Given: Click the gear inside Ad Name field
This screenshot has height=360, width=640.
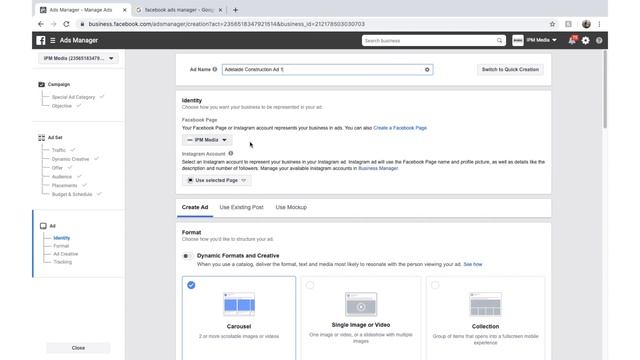Looking at the screenshot, I should (x=427, y=69).
